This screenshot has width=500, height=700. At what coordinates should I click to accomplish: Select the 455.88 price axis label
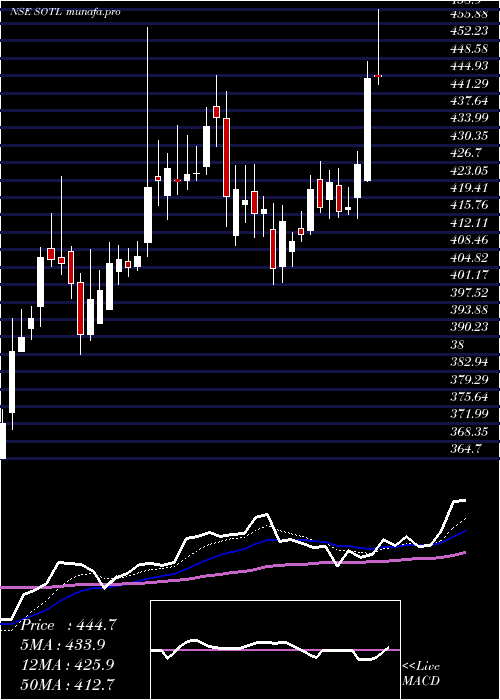(x=469, y=13)
